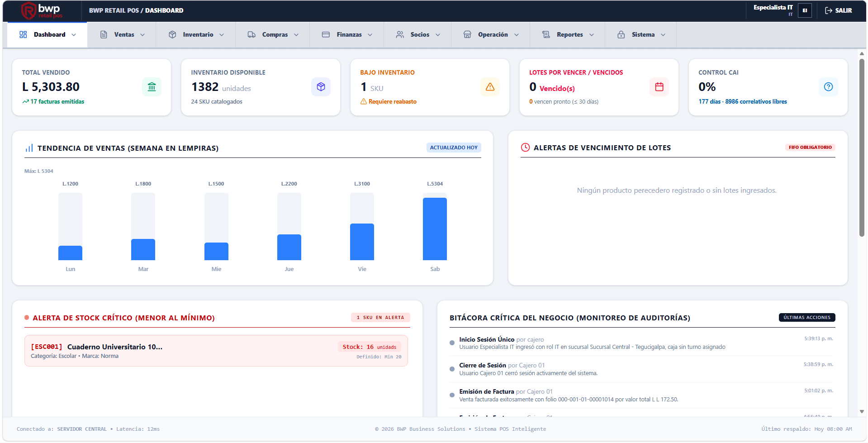Screen dimensions: 868x443
Task: Click the 177 días 8986 correlativos libres text
Action: tap(743, 101)
